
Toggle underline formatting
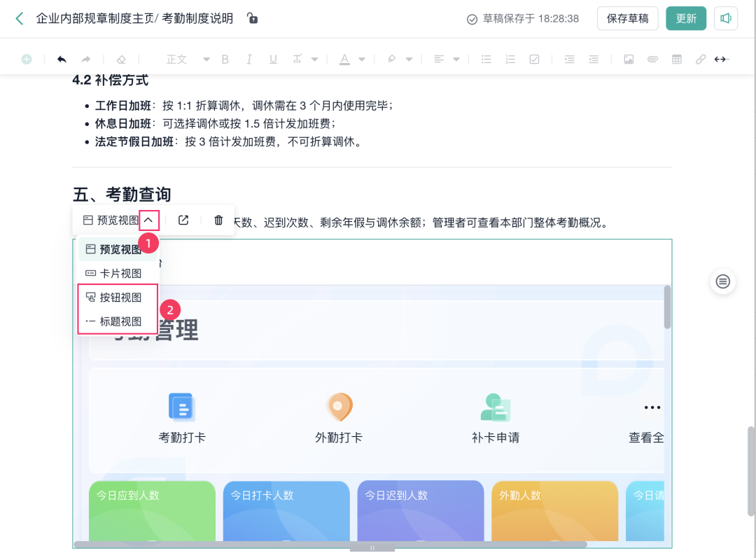click(273, 60)
